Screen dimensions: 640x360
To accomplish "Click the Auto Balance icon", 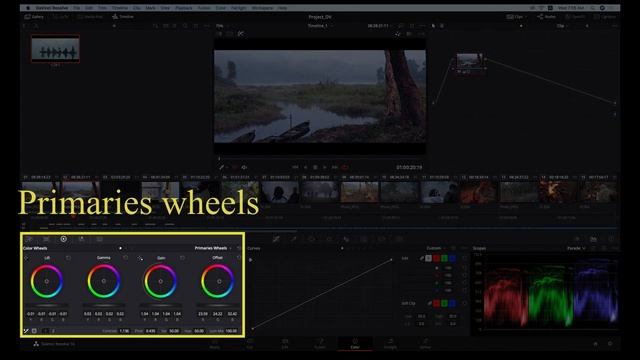I will (x=26, y=331).
